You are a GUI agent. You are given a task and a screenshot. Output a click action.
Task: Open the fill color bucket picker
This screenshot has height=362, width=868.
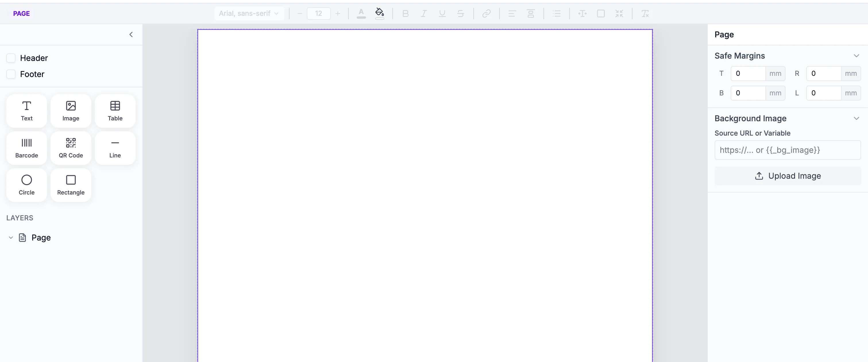coord(380,14)
